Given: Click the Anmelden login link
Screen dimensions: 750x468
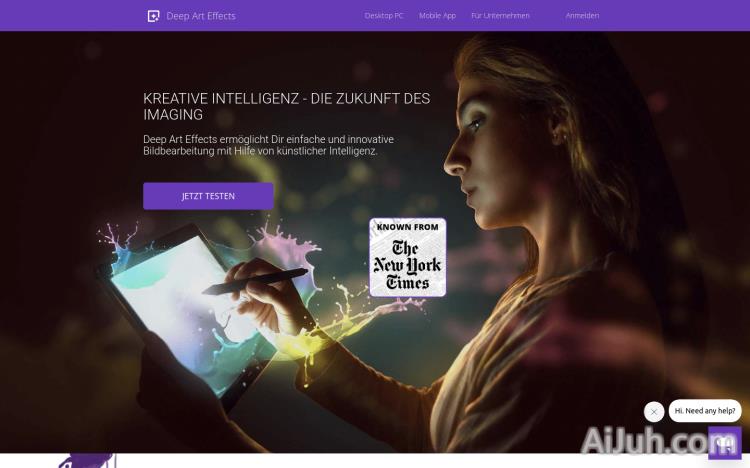Looking at the screenshot, I should 582,16.
